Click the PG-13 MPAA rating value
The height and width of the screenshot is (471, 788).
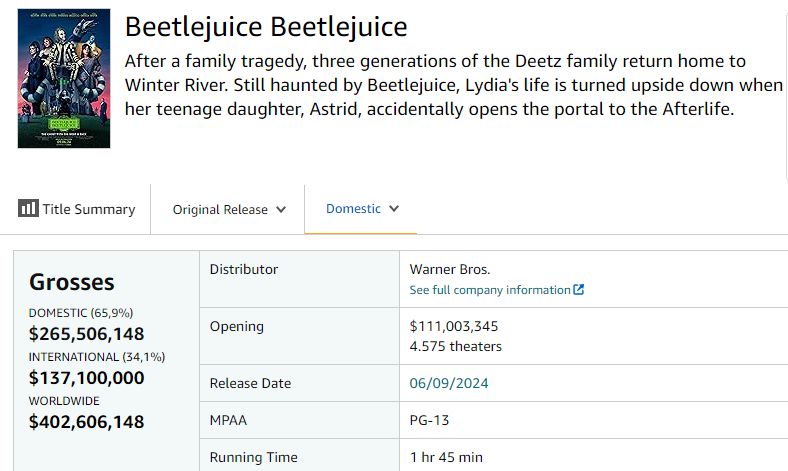tap(431, 421)
